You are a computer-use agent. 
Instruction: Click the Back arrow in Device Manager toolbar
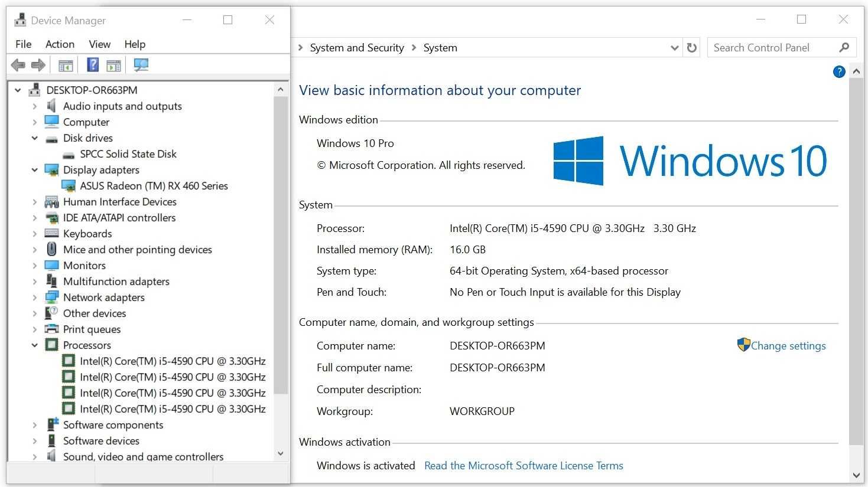click(x=18, y=65)
